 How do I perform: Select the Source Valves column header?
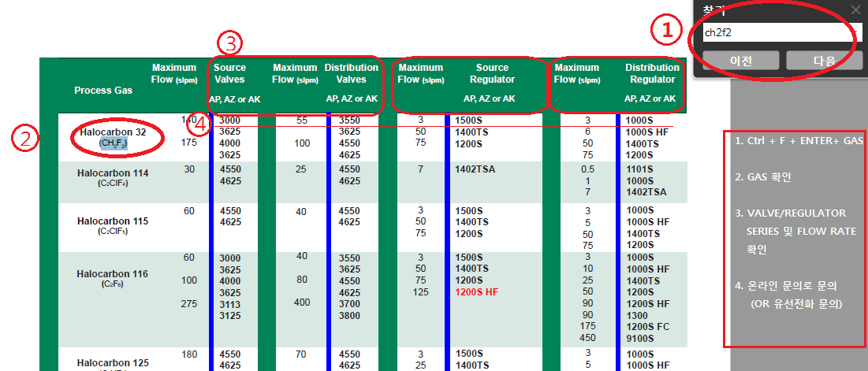[229, 73]
